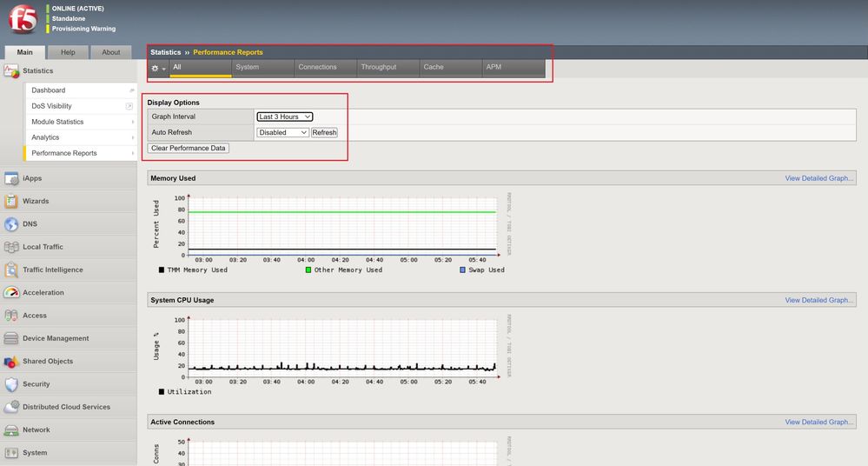Open the Auto Refresh dropdown
The image size is (868, 466).
point(282,133)
